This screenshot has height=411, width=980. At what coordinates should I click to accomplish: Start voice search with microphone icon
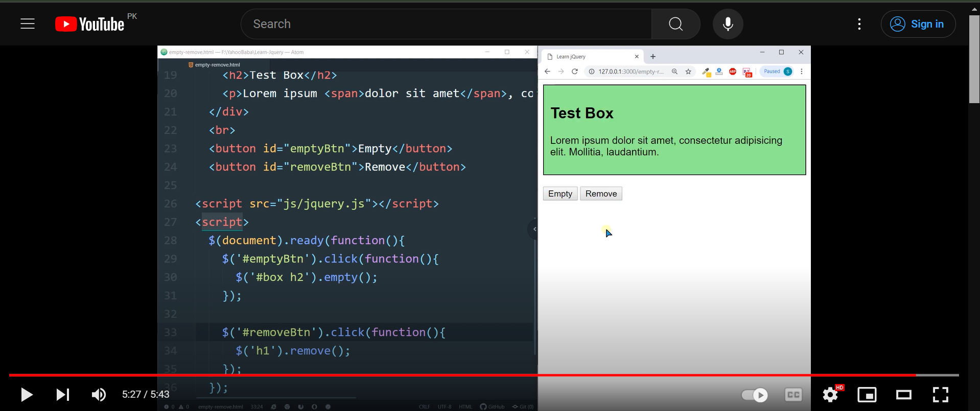(728, 24)
